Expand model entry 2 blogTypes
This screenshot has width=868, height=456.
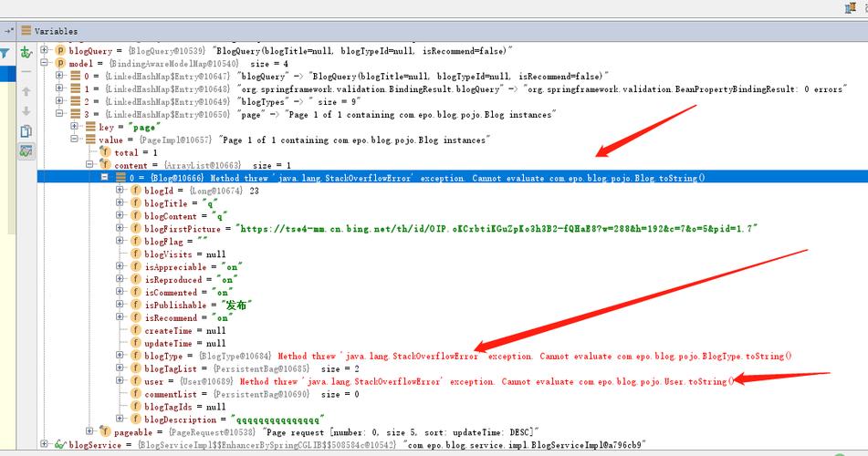point(59,101)
